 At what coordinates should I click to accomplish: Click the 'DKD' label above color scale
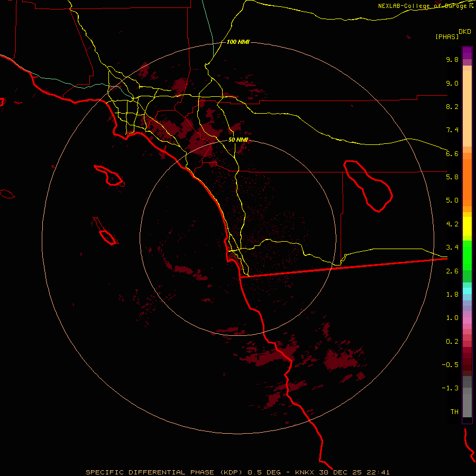[x=465, y=32]
